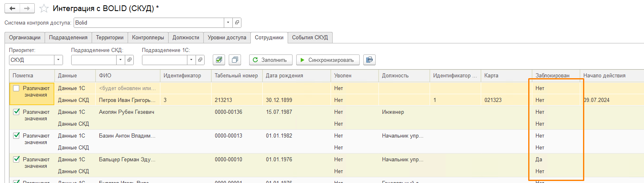Switch to the Контроллеры tab

click(148, 38)
